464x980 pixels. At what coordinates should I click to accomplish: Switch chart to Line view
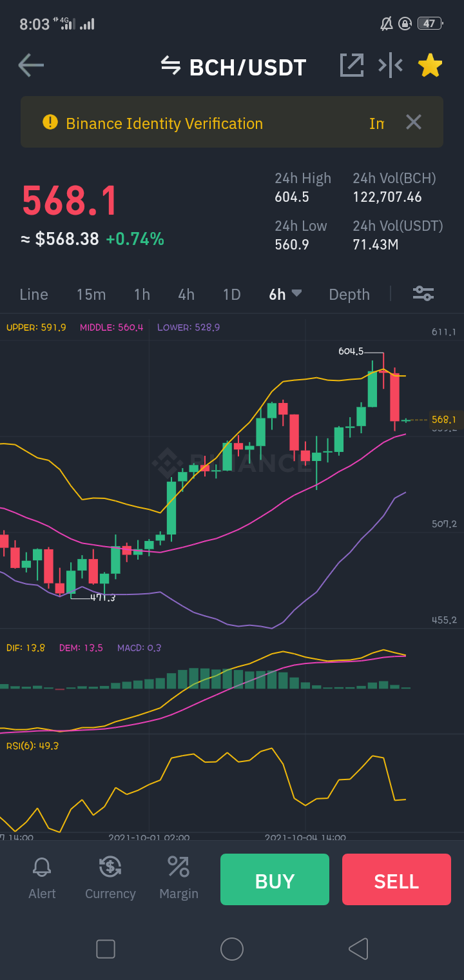point(34,295)
